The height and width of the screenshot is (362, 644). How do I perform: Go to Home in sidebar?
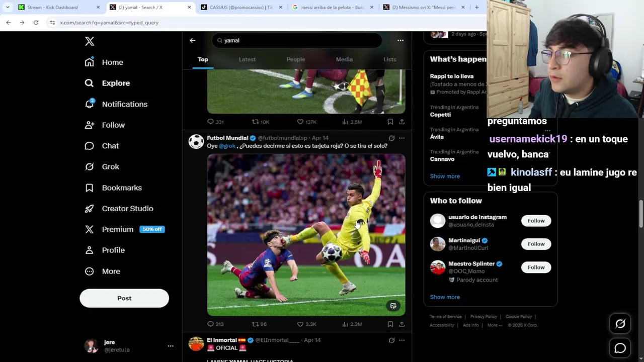[104, 62]
